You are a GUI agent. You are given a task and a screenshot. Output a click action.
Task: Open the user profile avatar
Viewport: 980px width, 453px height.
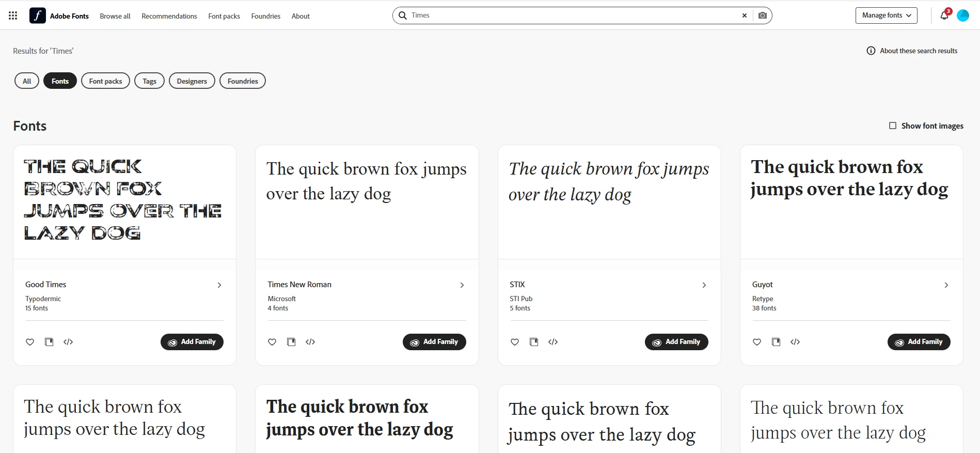963,15
